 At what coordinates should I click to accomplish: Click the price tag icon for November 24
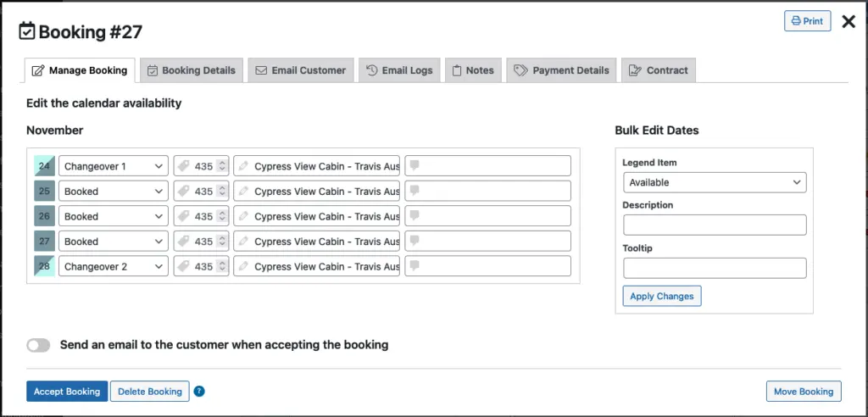[x=184, y=167]
